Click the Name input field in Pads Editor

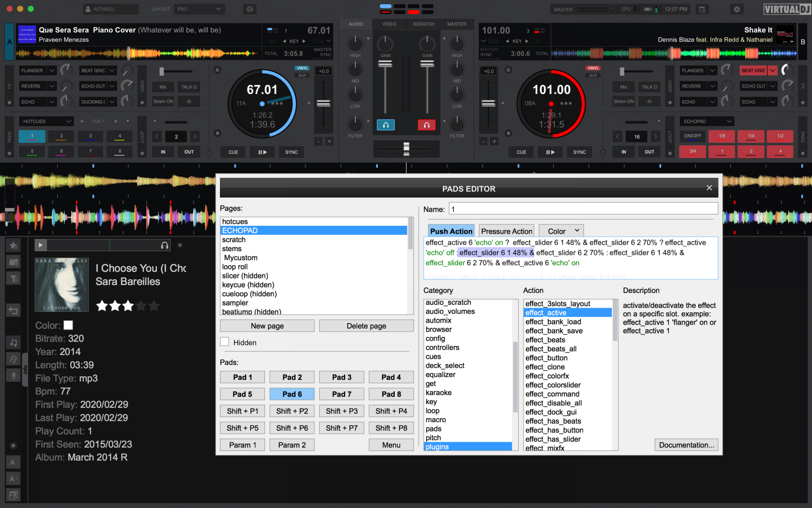(x=584, y=209)
